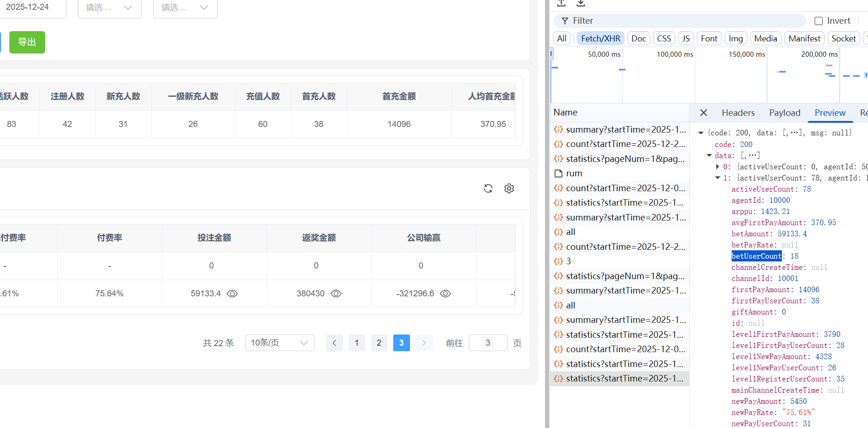The height and width of the screenshot is (428, 868).
Task: Open table column settings gear
Action: point(509,188)
